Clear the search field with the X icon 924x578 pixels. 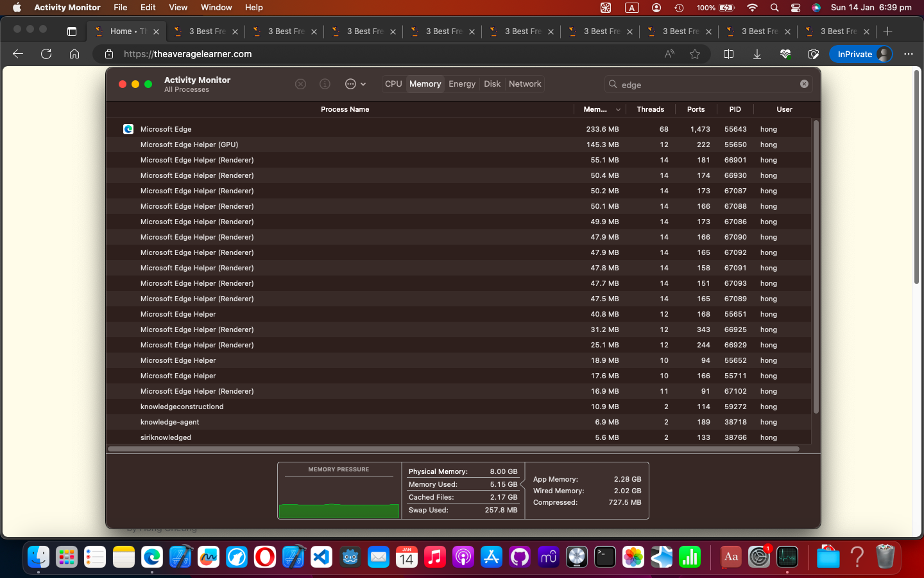[804, 84]
